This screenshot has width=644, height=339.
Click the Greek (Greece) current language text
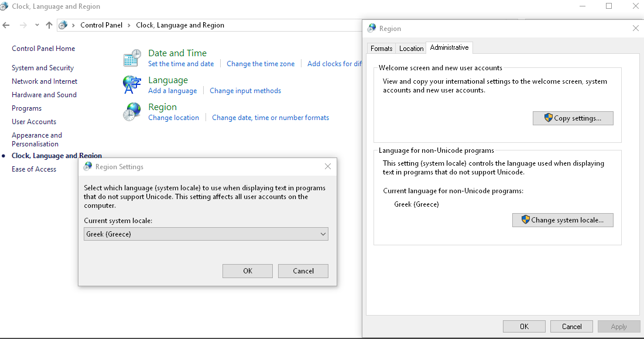[x=416, y=204]
